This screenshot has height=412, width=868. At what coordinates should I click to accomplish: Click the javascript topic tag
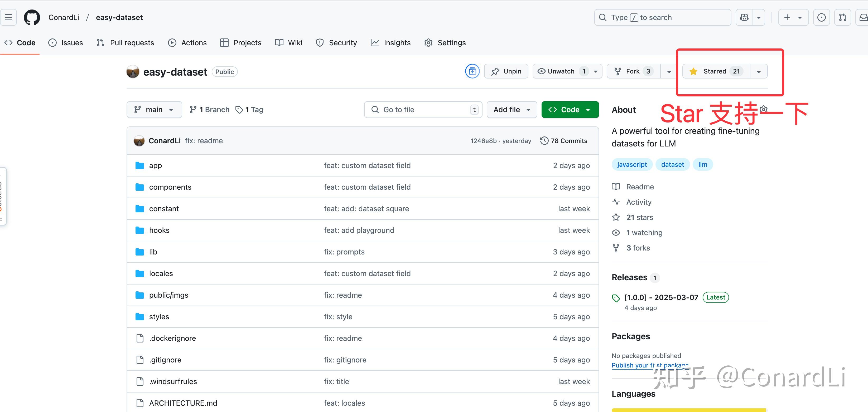[632, 165]
